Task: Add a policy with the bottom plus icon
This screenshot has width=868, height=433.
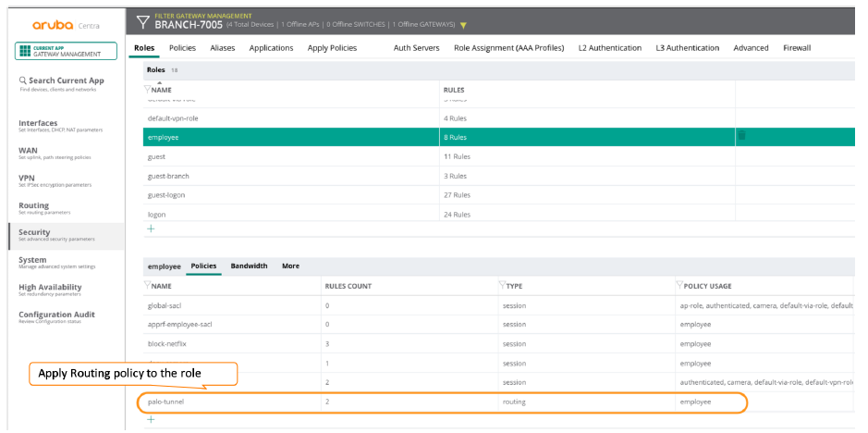Action: point(151,419)
